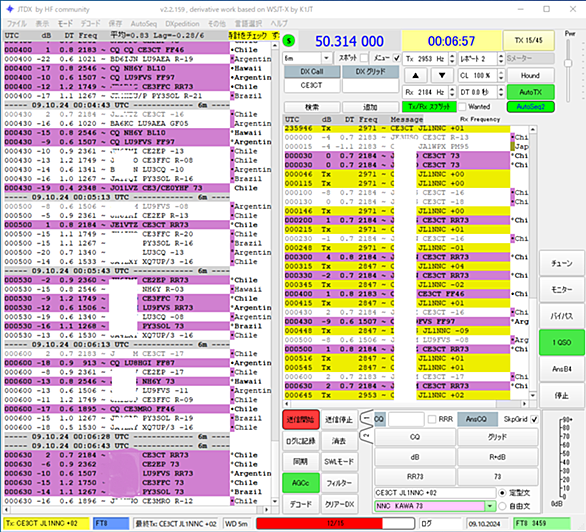Screen dimensions: 586x532
Task: Click the AnsB4 button
Action: [x=562, y=369]
